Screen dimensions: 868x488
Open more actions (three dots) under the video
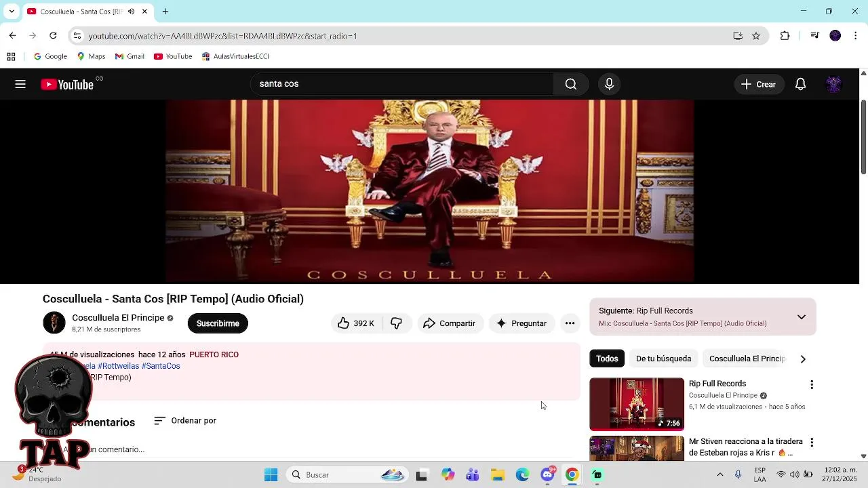pos(570,323)
